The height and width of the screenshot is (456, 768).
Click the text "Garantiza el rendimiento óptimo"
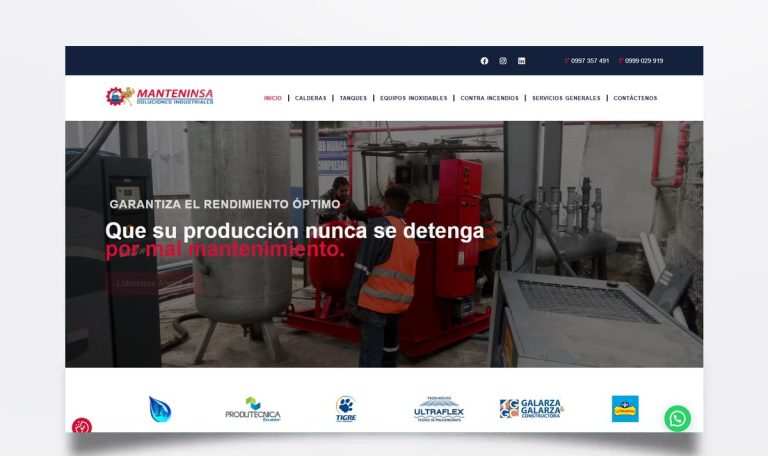pyautogui.click(x=225, y=204)
